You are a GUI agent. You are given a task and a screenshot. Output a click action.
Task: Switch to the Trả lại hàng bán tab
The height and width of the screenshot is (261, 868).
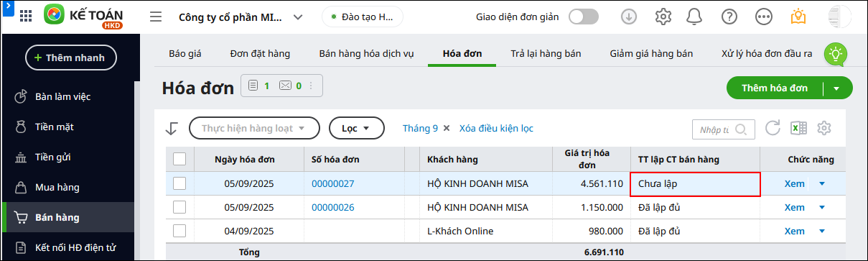(546, 53)
